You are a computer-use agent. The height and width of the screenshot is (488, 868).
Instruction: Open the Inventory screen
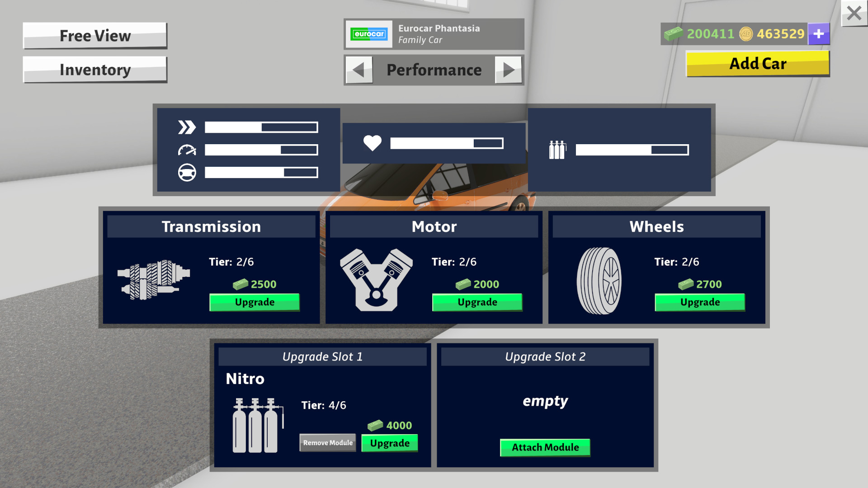[x=94, y=70]
